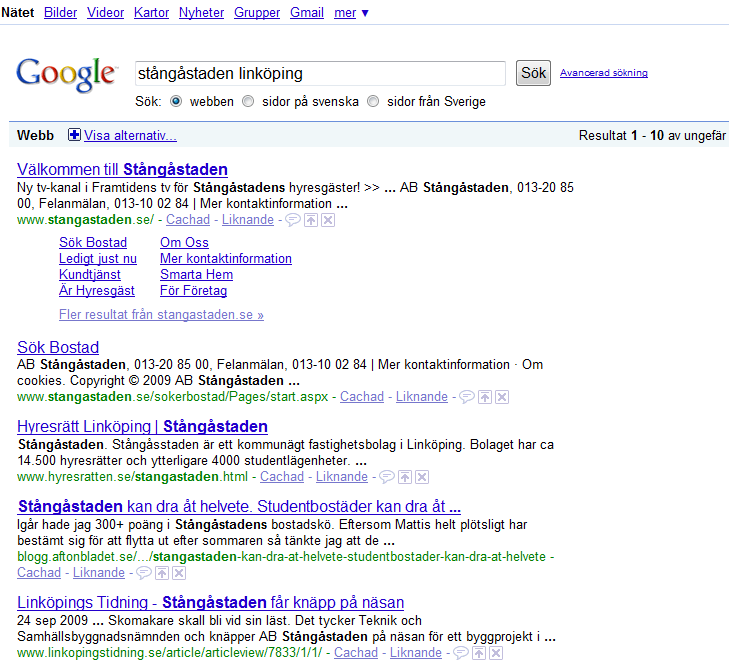Open the 'Sök Bostad' sitelink
Viewport: 729px width, 670px height.
tap(93, 243)
